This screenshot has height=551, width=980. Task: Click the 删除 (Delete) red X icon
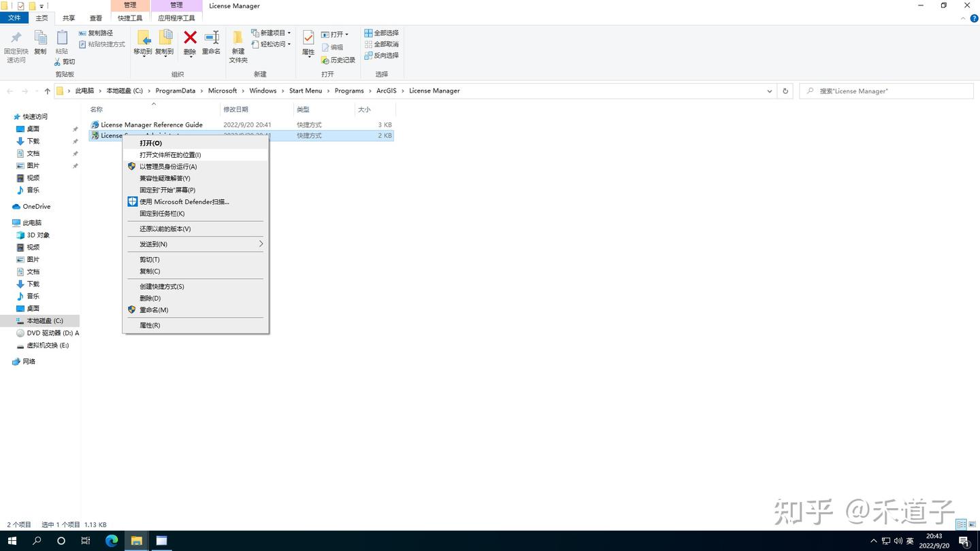click(x=189, y=39)
